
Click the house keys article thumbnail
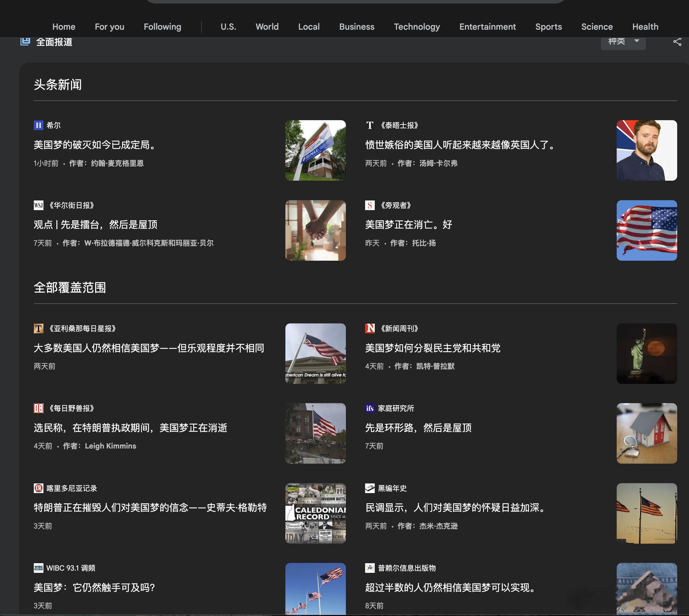coord(315,230)
